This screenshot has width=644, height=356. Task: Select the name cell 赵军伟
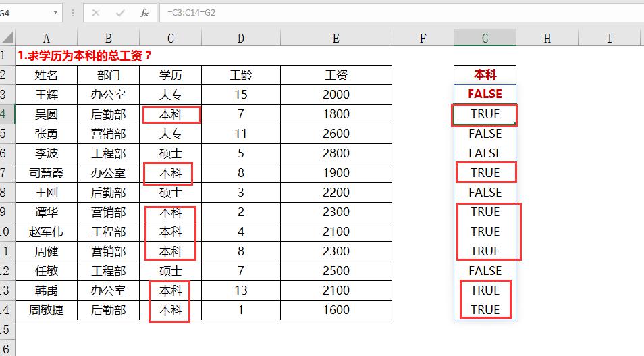tap(47, 232)
